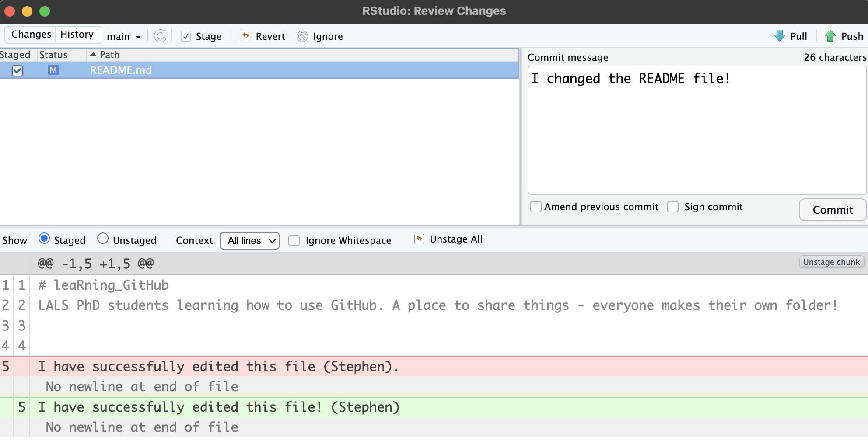Click the Ignore button label
The width and height of the screenshot is (868, 444).
click(x=328, y=37)
